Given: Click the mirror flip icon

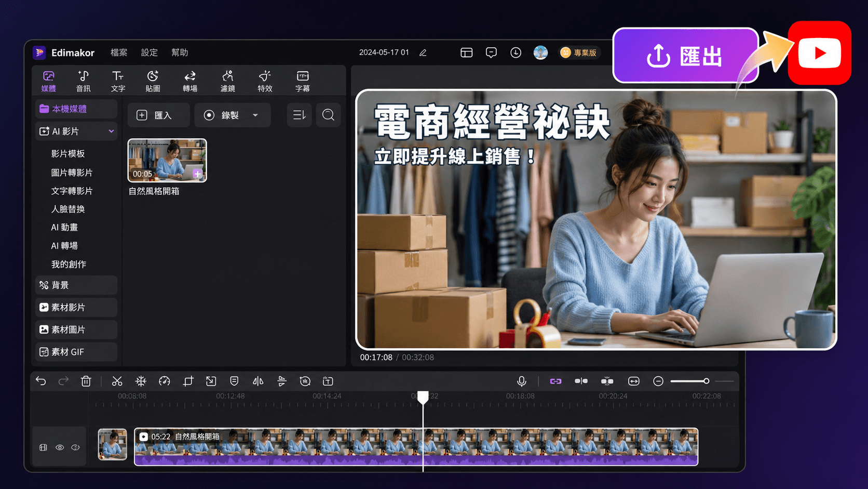Looking at the screenshot, I should pyautogui.click(x=258, y=381).
